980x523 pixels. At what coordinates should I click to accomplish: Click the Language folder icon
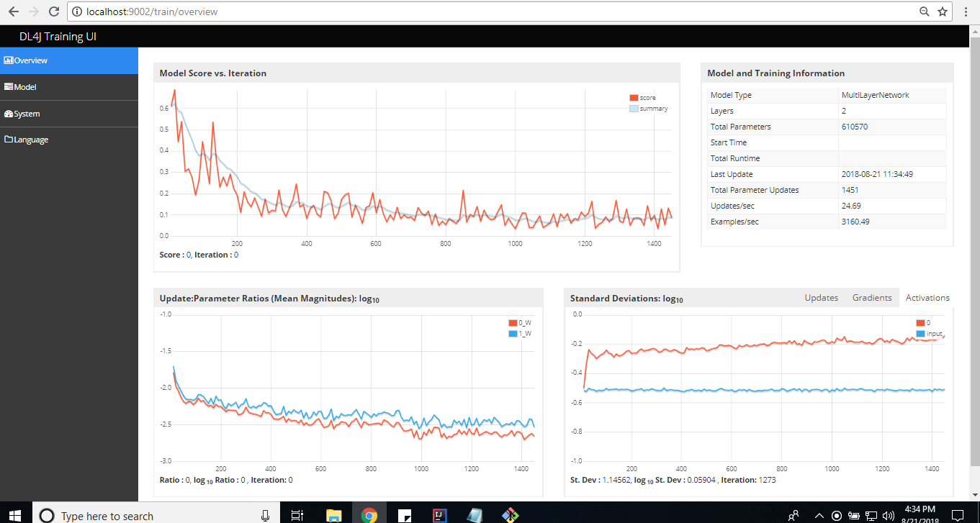(x=9, y=140)
